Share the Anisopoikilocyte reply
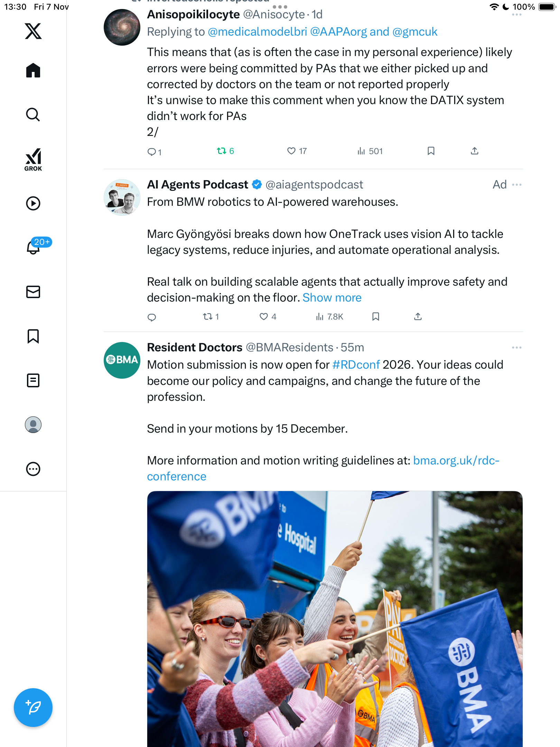560x747 pixels. (x=475, y=151)
